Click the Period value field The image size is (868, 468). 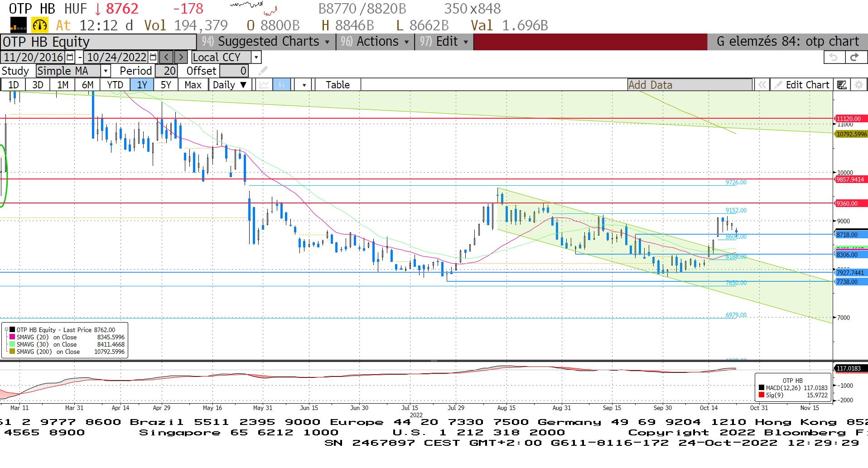[166, 71]
